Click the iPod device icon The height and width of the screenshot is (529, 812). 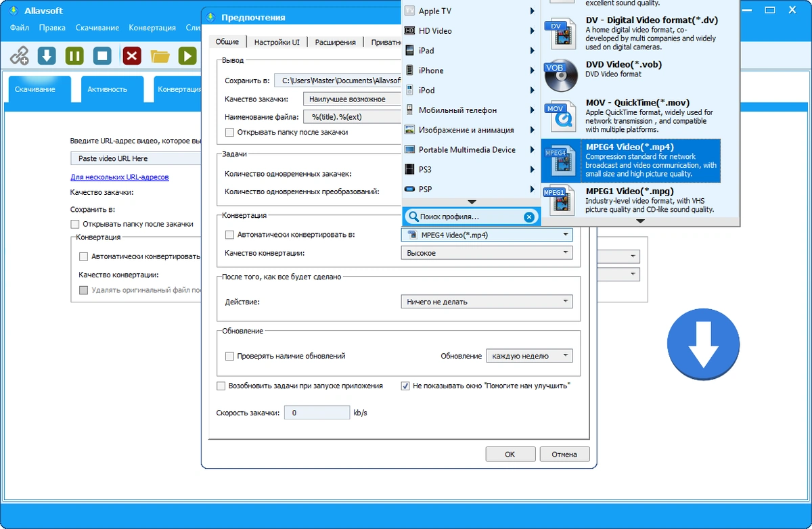[409, 90]
